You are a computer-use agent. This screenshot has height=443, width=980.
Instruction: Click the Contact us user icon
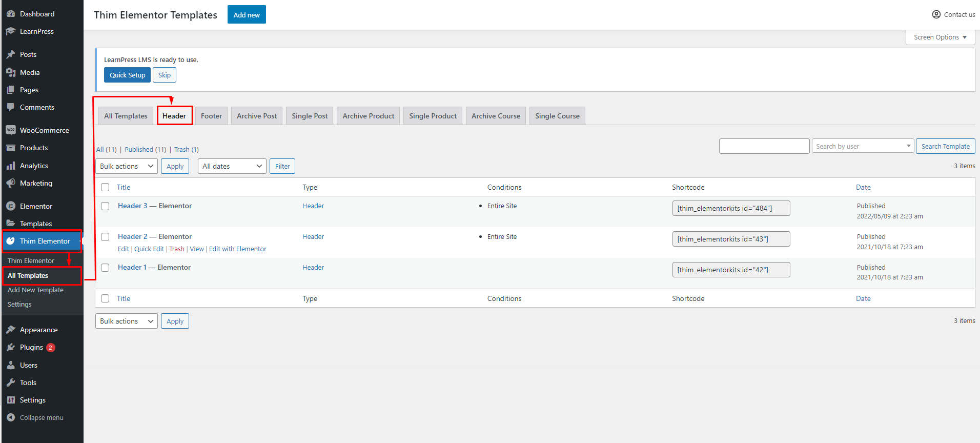[x=936, y=14]
